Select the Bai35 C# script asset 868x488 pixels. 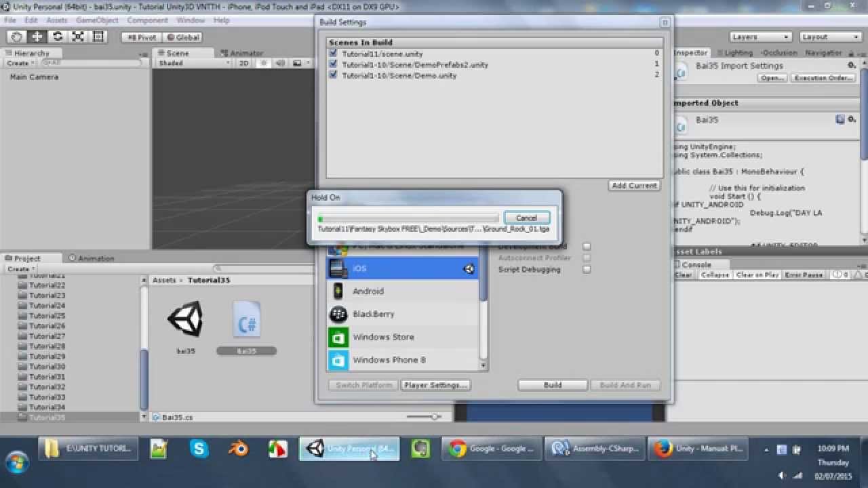(246, 320)
